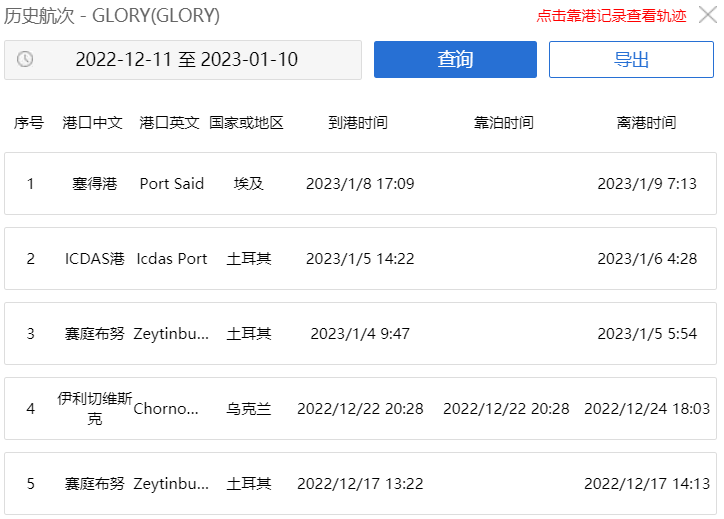Close the 历史航次 dialog with X
Viewport: 724px width, 519px height.
(708, 15)
